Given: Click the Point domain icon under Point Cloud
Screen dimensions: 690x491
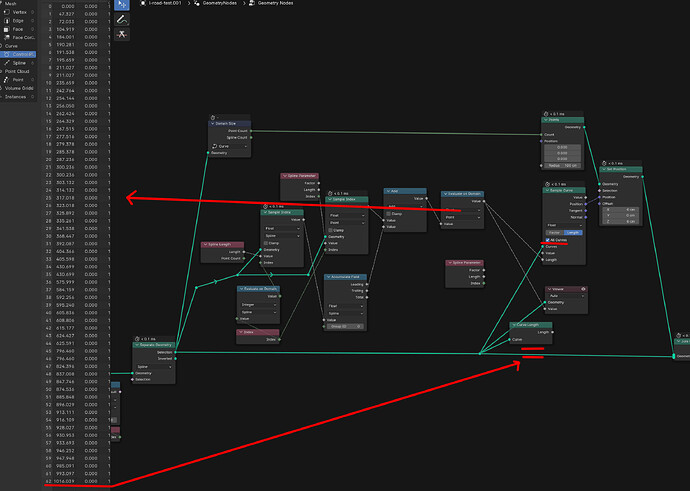Looking at the screenshot, I should [7, 80].
